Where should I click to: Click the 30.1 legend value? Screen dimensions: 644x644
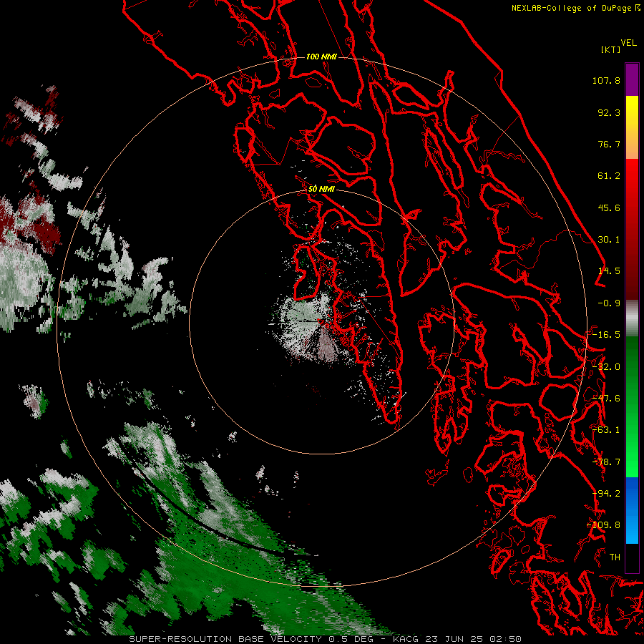609,240
